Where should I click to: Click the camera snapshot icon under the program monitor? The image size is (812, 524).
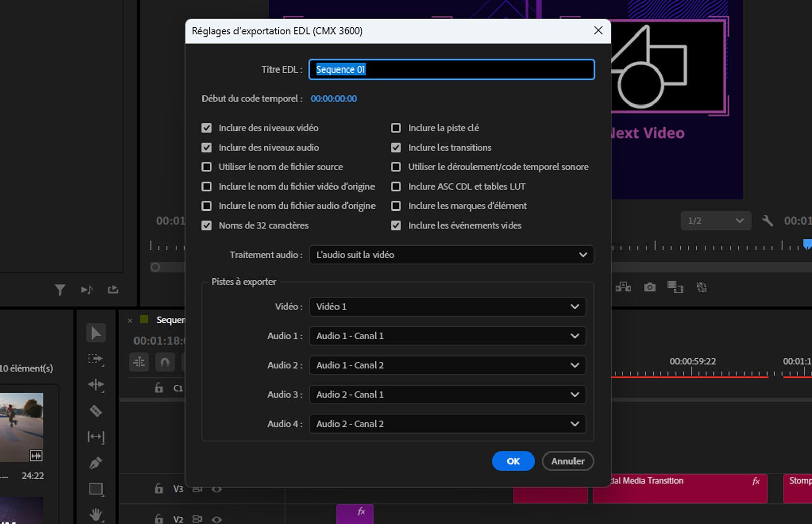coord(650,287)
